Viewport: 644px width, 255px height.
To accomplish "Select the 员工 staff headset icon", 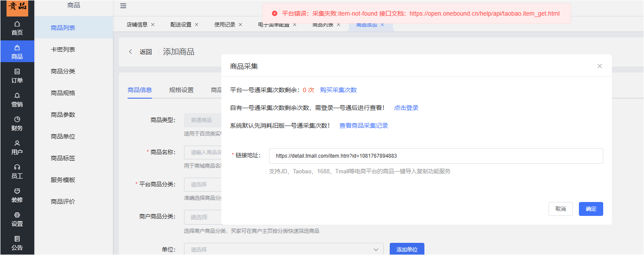I will coord(17,167).
